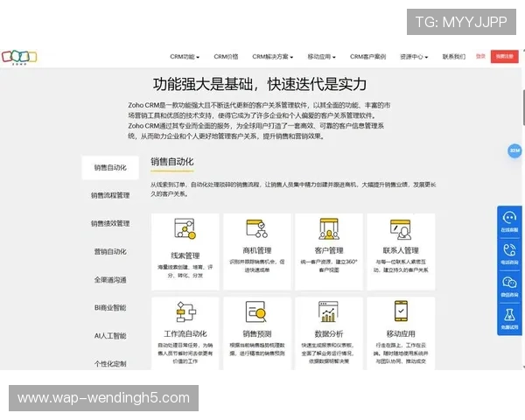This screenshot has width=525, height=420.
Task: Click the red 免费注册 register button
Action: pyautogui.click(x=505, y=56)
